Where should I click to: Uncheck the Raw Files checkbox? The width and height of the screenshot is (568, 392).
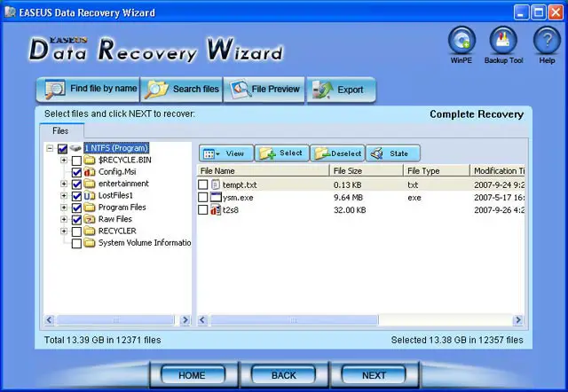(x=76, y=219)
